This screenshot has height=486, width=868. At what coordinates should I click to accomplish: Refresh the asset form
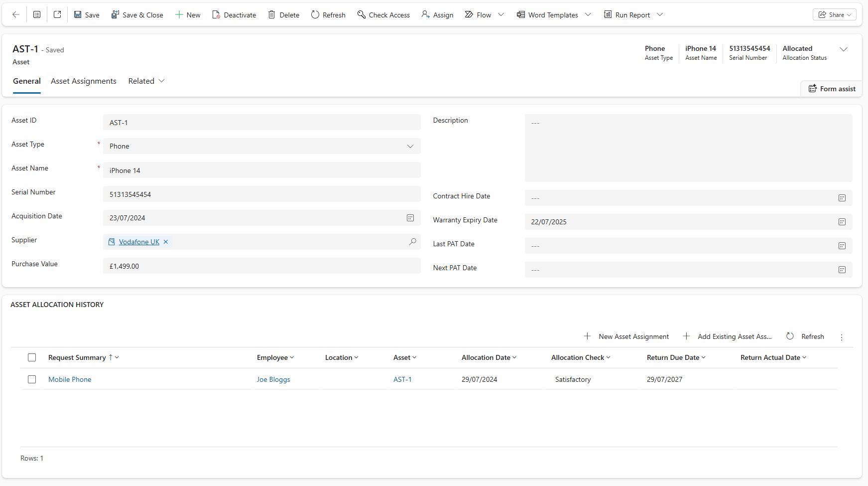pos(327,14)
